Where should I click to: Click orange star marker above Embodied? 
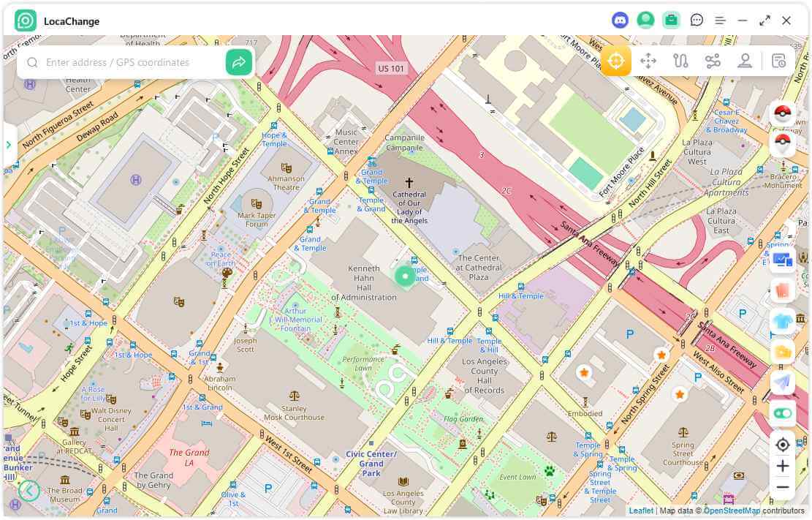click(x=584, y=373)
